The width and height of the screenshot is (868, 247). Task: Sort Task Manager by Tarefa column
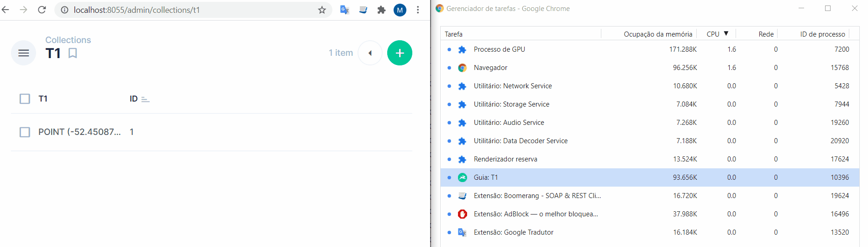453,34
